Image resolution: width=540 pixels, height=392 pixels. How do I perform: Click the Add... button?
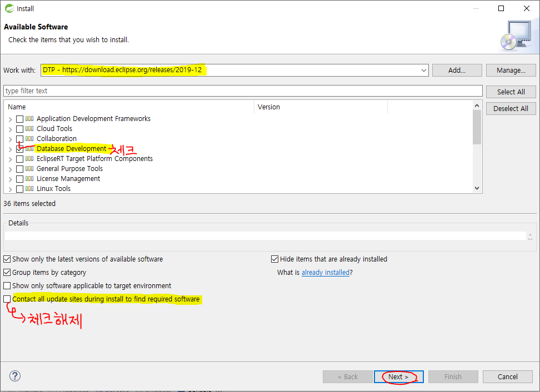[457, 70]
